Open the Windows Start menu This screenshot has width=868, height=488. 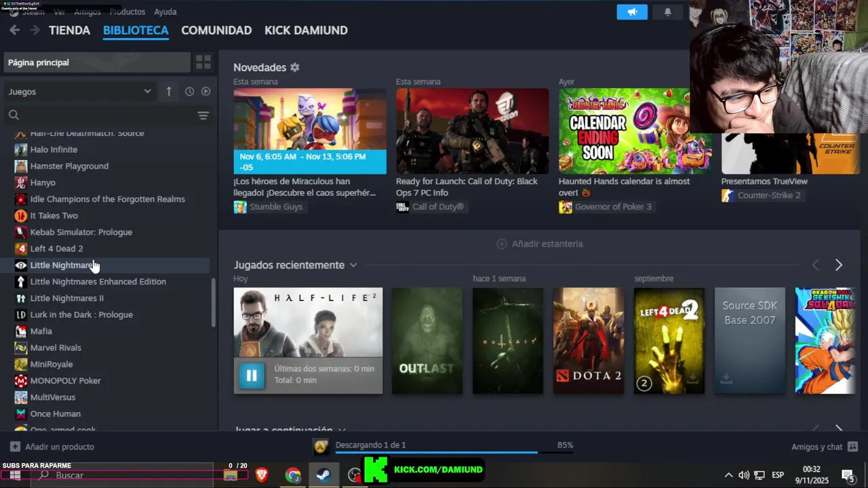(14, 475)
